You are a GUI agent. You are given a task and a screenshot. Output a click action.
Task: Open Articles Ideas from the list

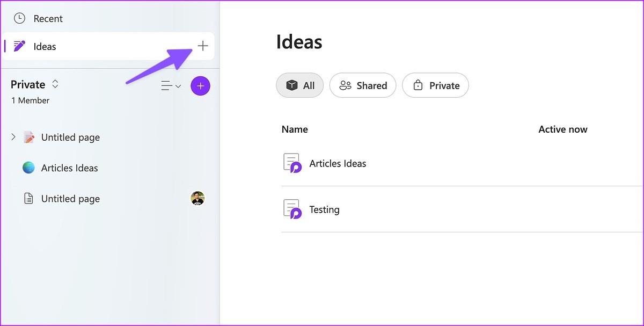click(x=338, y=163)
